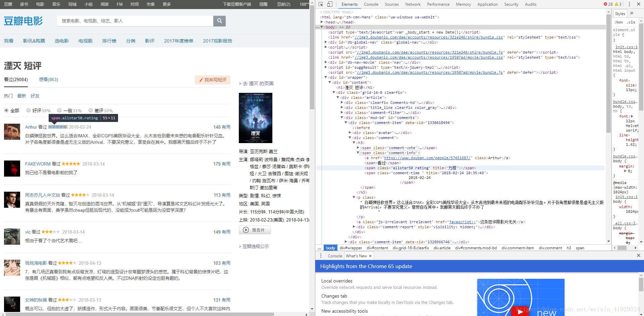Click the Elements panel vertical scrollbar
Screen dimensions: 644x316
[x=608, y=74]
